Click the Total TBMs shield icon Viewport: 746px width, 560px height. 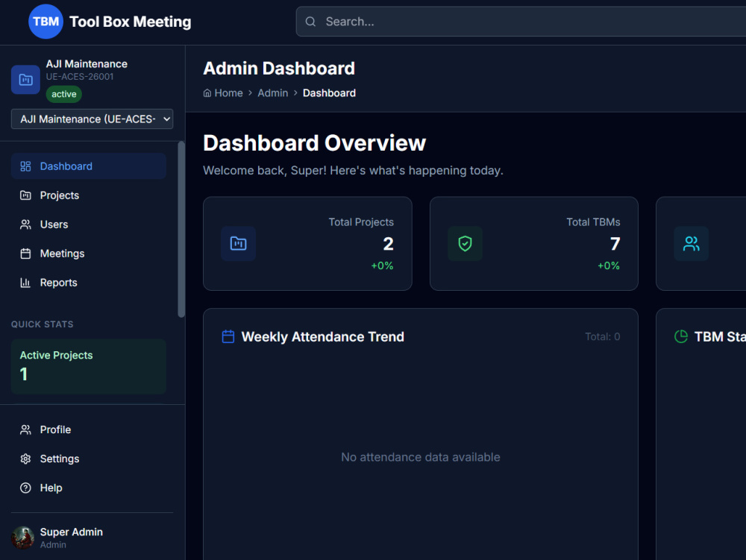point(465,243)
